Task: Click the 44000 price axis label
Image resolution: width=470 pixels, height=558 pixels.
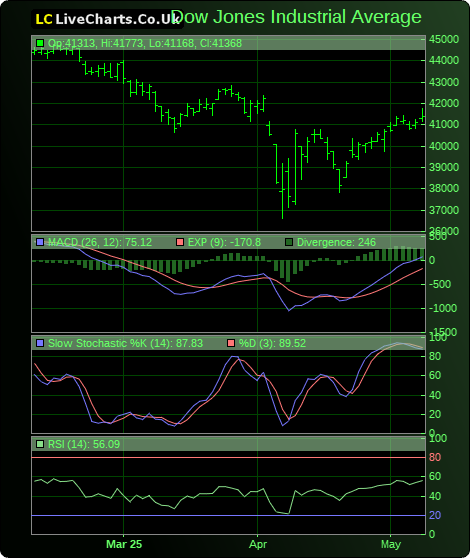Action: coord(444,60)
